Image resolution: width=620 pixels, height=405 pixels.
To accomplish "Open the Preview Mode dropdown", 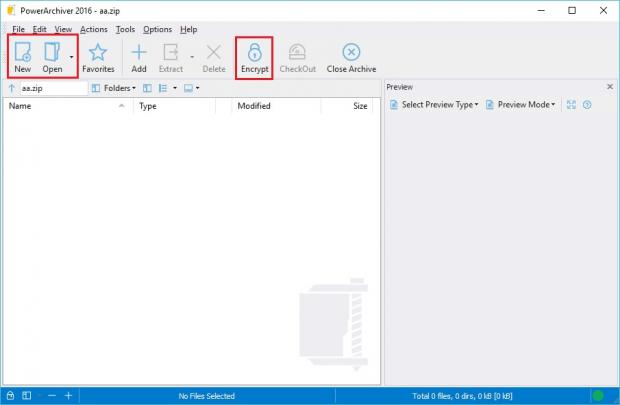I will coord(520,105).
